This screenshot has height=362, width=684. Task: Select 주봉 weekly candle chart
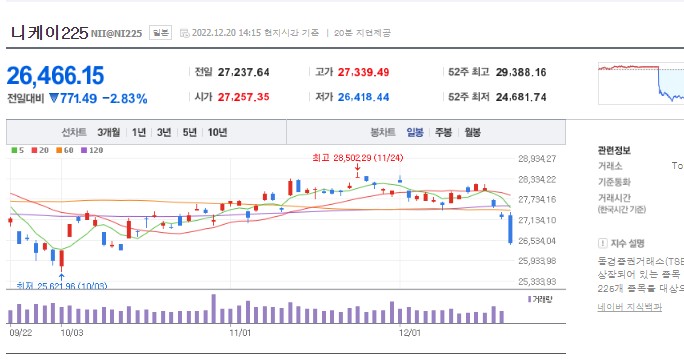coord(444,132)
